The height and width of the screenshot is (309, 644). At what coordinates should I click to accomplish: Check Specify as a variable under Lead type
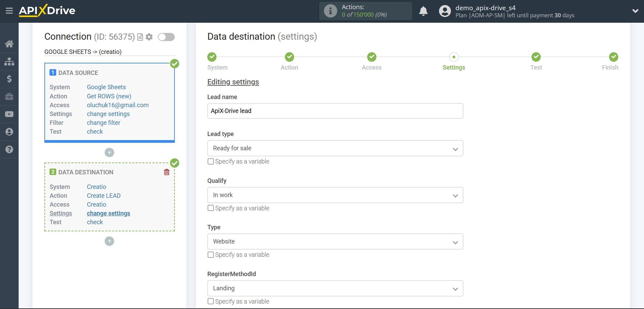coord(210,161)
